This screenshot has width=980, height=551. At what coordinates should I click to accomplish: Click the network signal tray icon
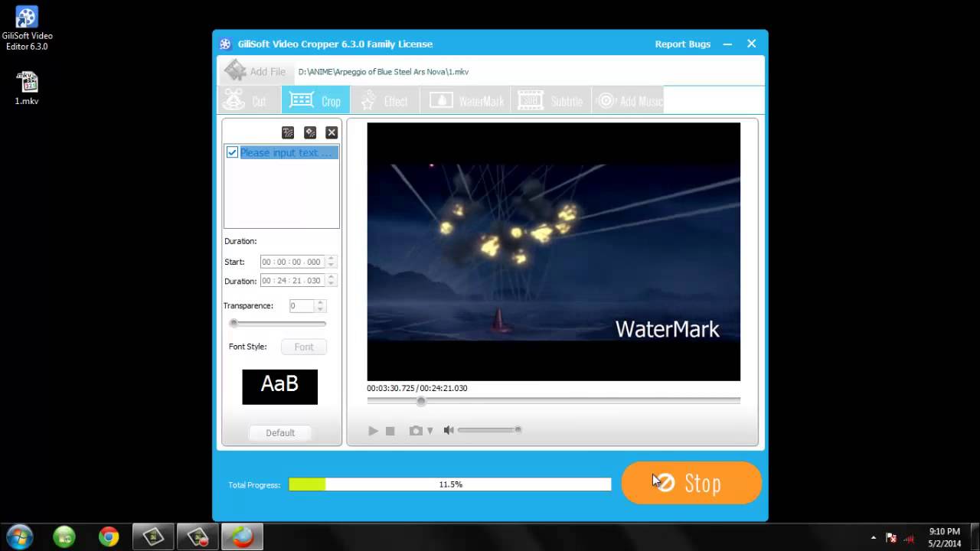910,537
